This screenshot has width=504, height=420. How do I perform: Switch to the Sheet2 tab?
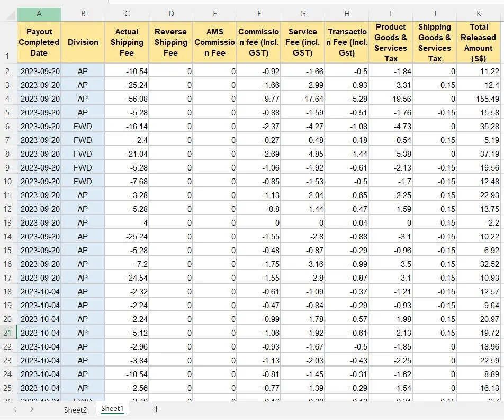tap(75, 410)
